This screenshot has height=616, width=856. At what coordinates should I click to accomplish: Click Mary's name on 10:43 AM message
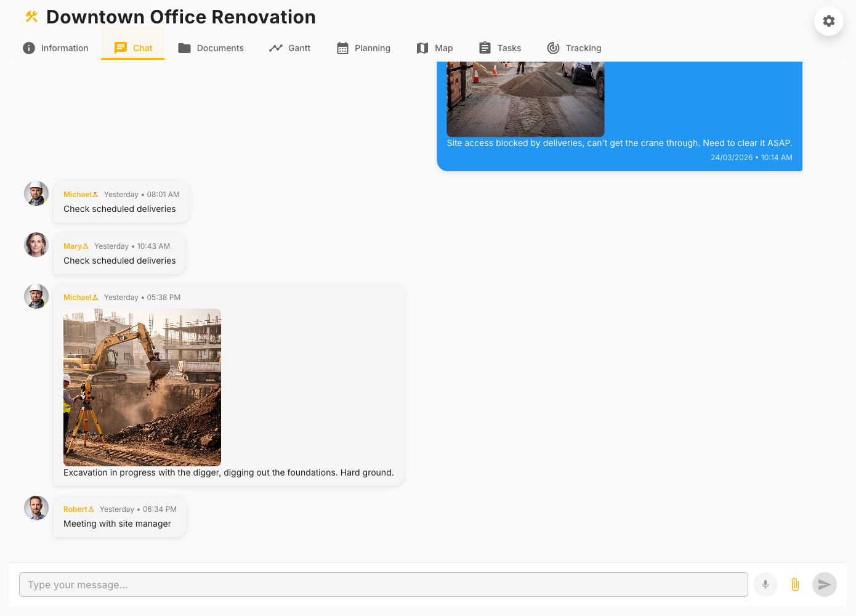73,246
